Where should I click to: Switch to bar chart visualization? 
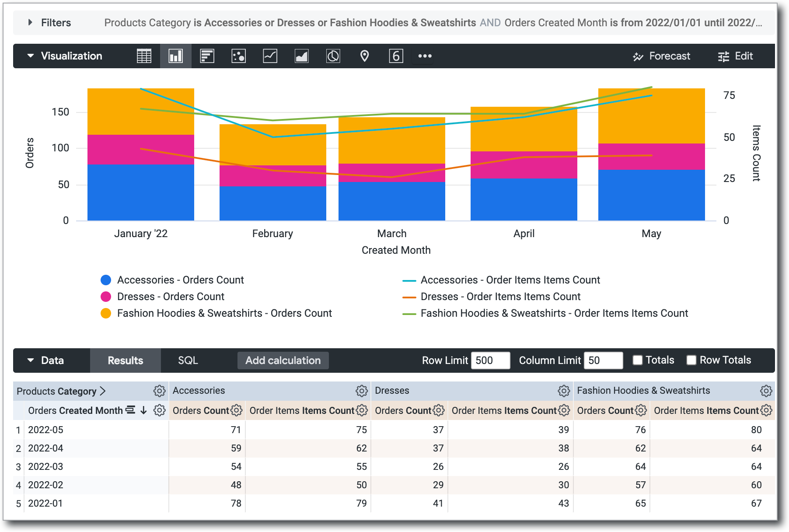tap(207, 56)
